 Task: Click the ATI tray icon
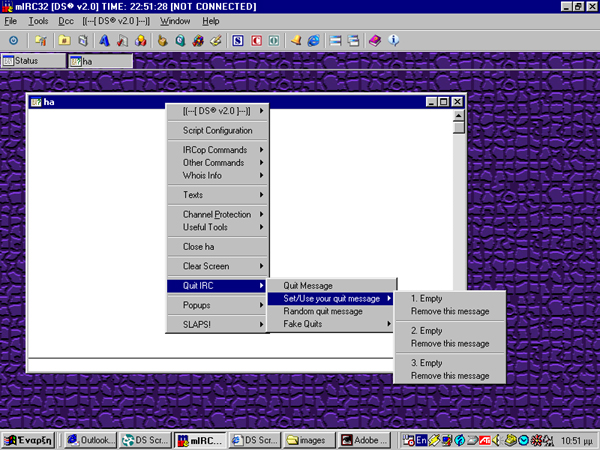(x=485, y=440)
